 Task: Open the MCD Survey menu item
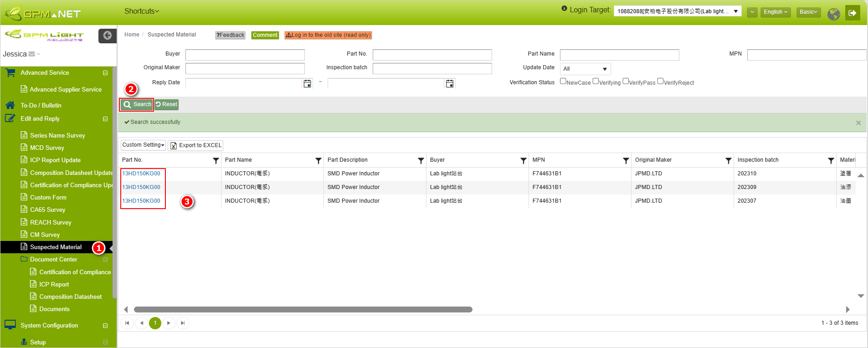[47, 148]
